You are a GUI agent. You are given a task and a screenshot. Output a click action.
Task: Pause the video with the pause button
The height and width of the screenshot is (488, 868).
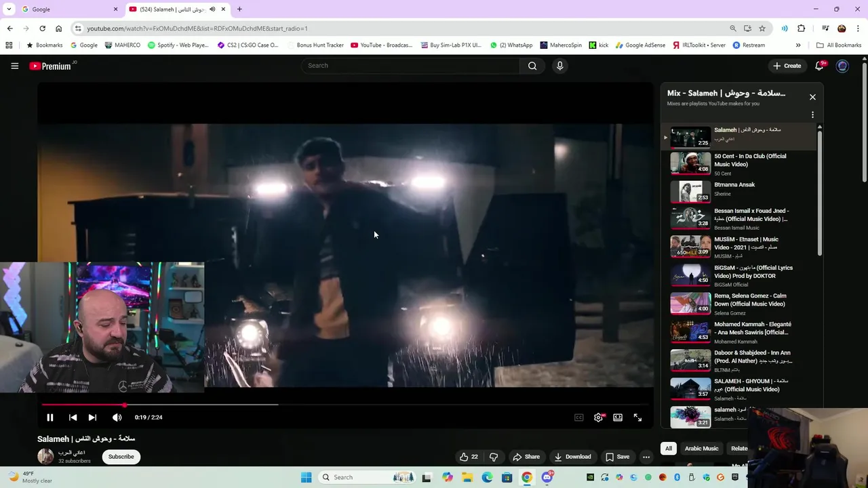(50, 418)
